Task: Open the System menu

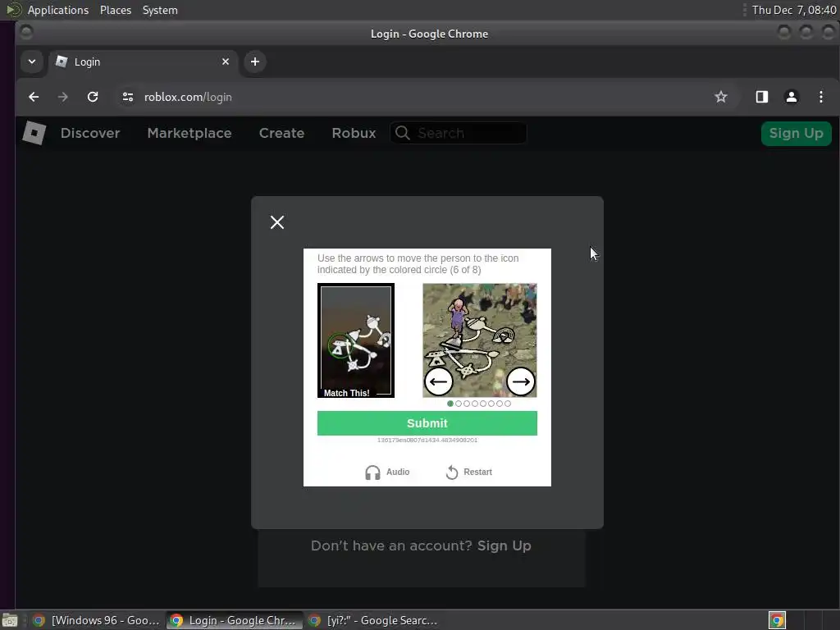Action: tap(160, 10)
